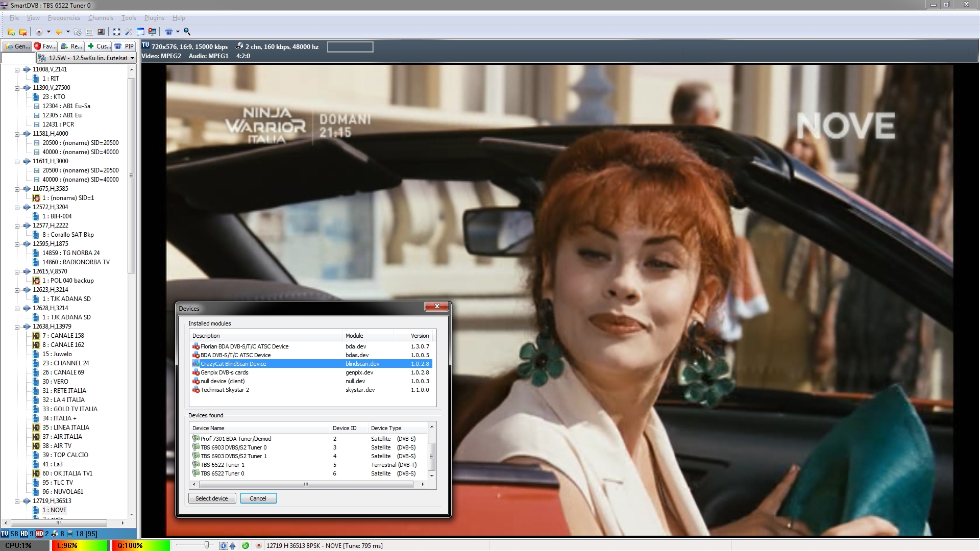This screenshot has height=551, width=980.
Task: Select channel 39 : TOP CALCIO
Action: pyautogui.click(x=65, y=455)
